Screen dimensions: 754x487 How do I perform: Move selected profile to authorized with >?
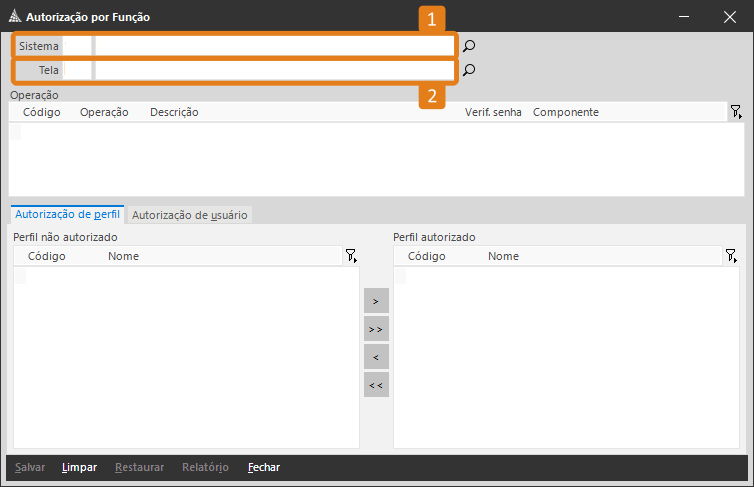[x=376, y=300]
